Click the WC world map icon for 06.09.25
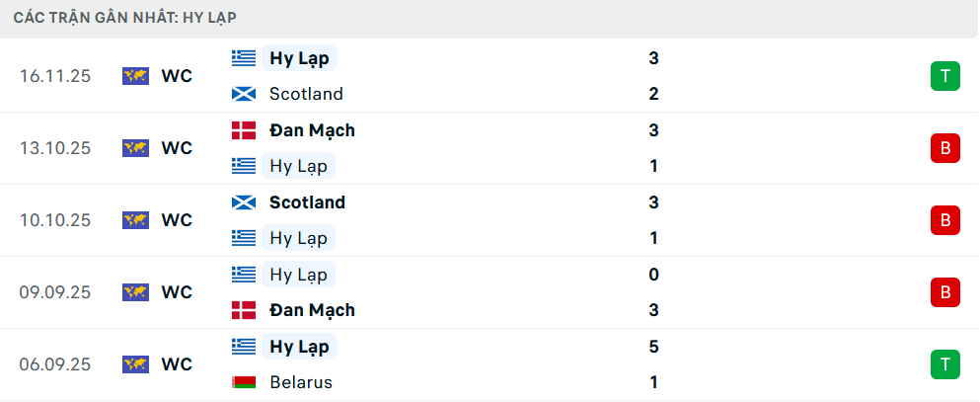The image size is (980, 402). click(135, 364)
